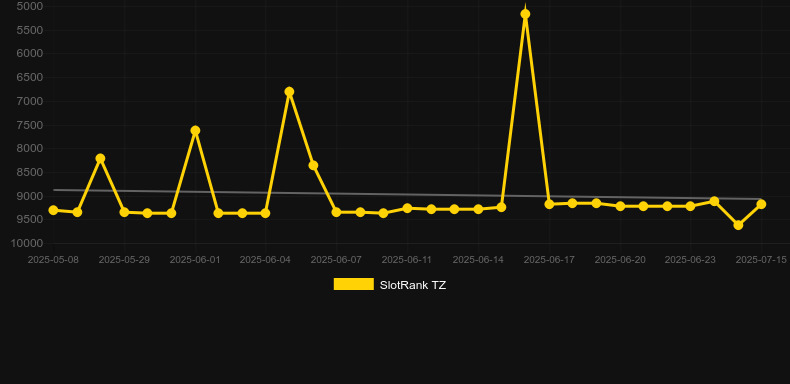Click the x-axis date 2025-05-08

click(53, 260)
